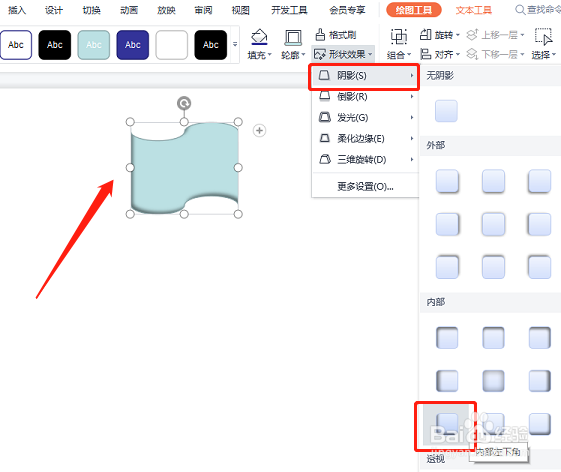Click 更多设置(O)... option
Image resolution: width=561 pixels, height=472 pixels.
coord(365,186)
